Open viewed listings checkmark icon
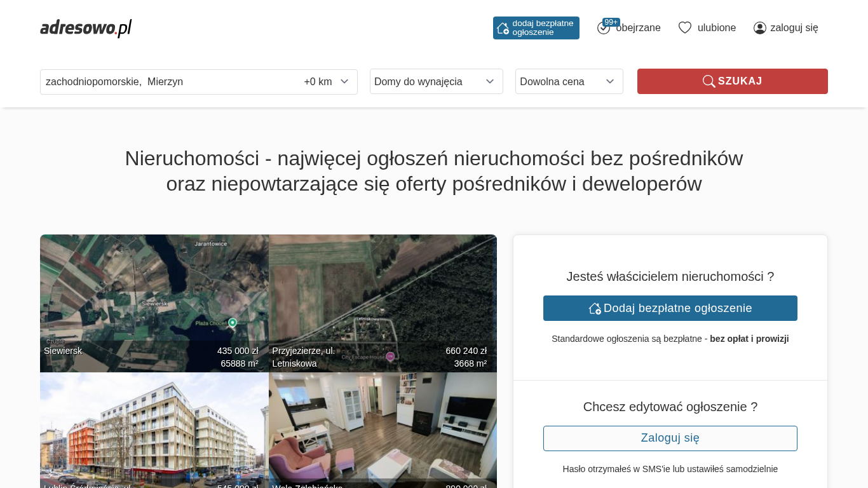The image size is (868, 488). (603, 28)
